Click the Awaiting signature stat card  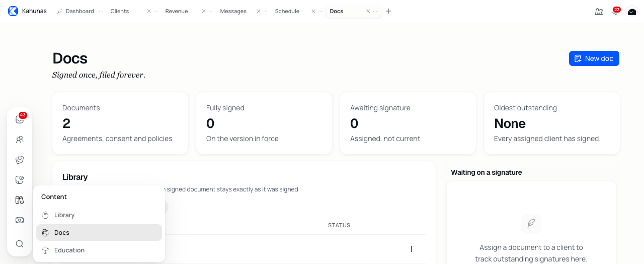tap(408, 123)
